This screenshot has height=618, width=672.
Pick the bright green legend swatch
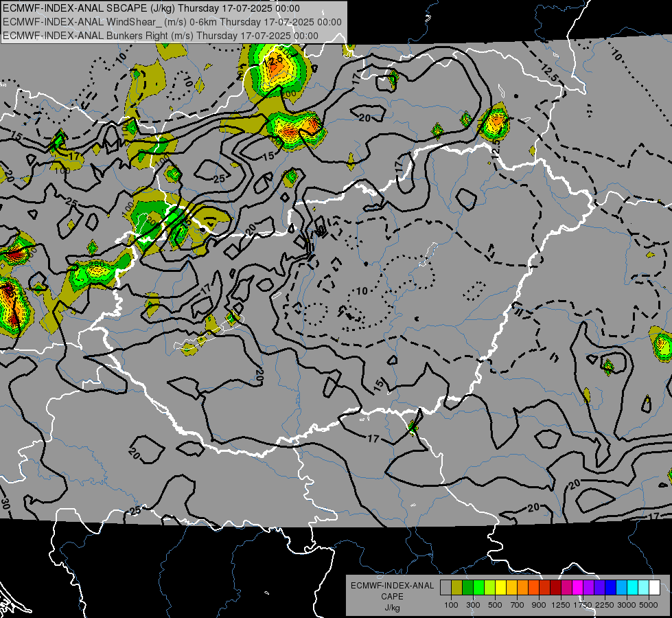[x=478, y=588]
